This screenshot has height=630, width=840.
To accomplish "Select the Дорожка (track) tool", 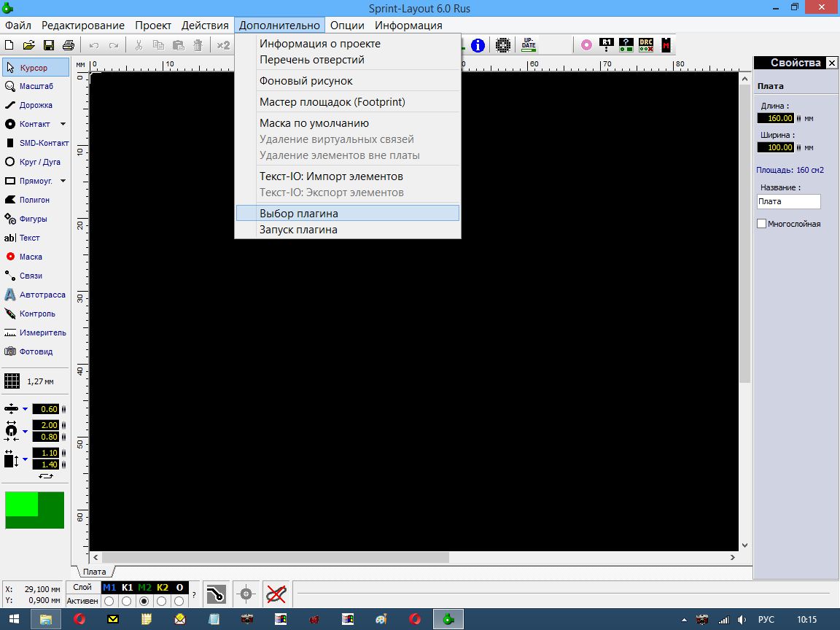I will click(x=35, y=105).
